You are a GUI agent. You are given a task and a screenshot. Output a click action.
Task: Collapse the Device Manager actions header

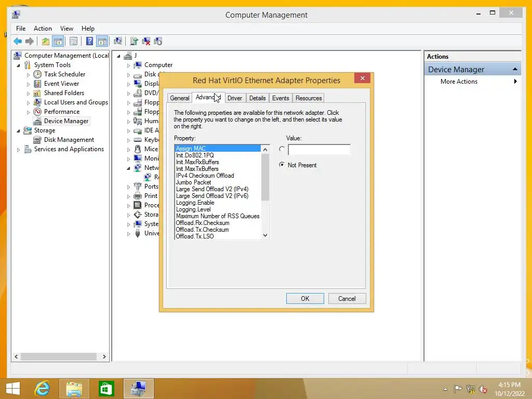(x=515, y=69)
